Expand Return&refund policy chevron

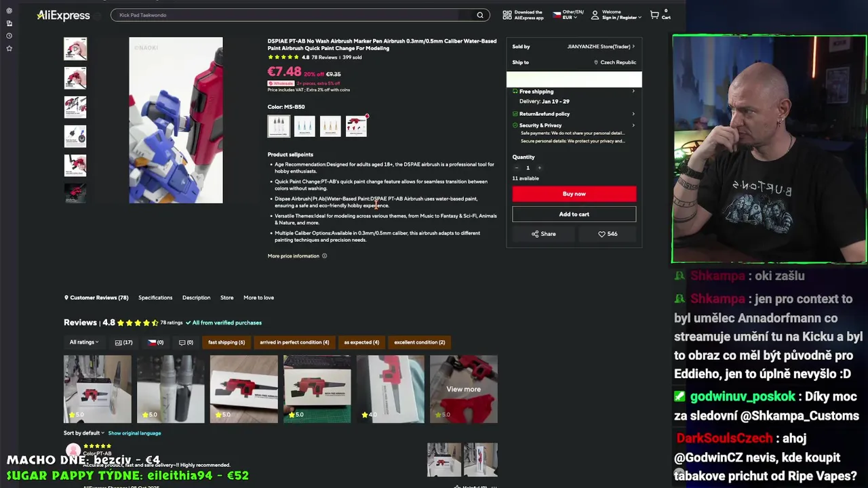633,114
